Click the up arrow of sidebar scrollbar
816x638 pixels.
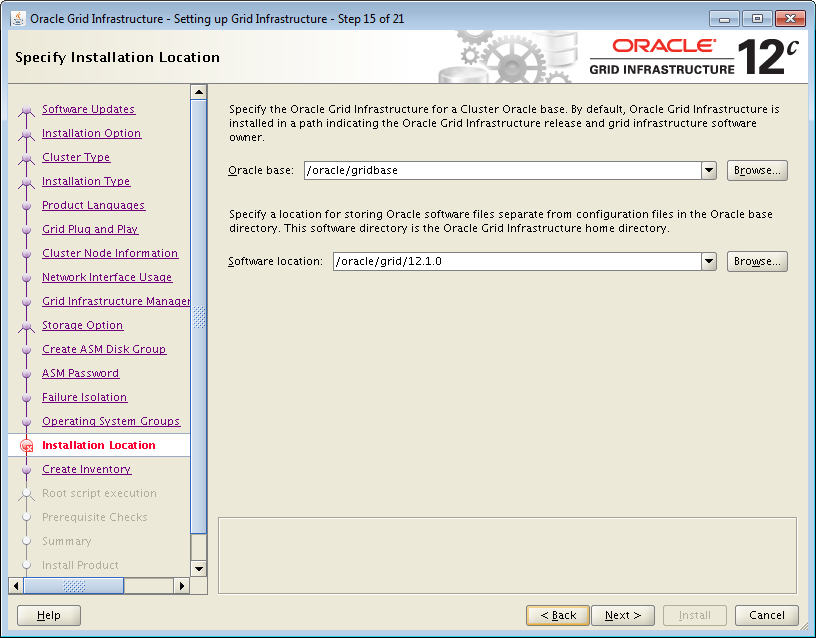point(199,93)
